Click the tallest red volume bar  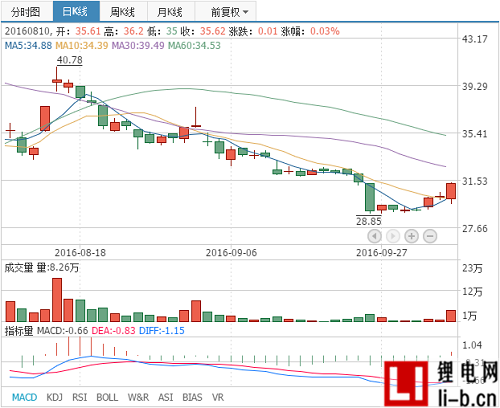(x=57, y=300)
